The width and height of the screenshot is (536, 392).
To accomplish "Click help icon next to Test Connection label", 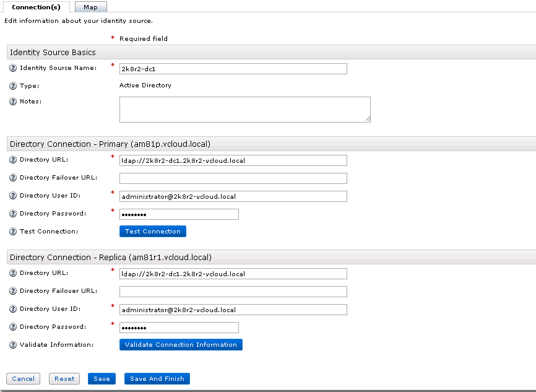I will [x=13, y=232].
